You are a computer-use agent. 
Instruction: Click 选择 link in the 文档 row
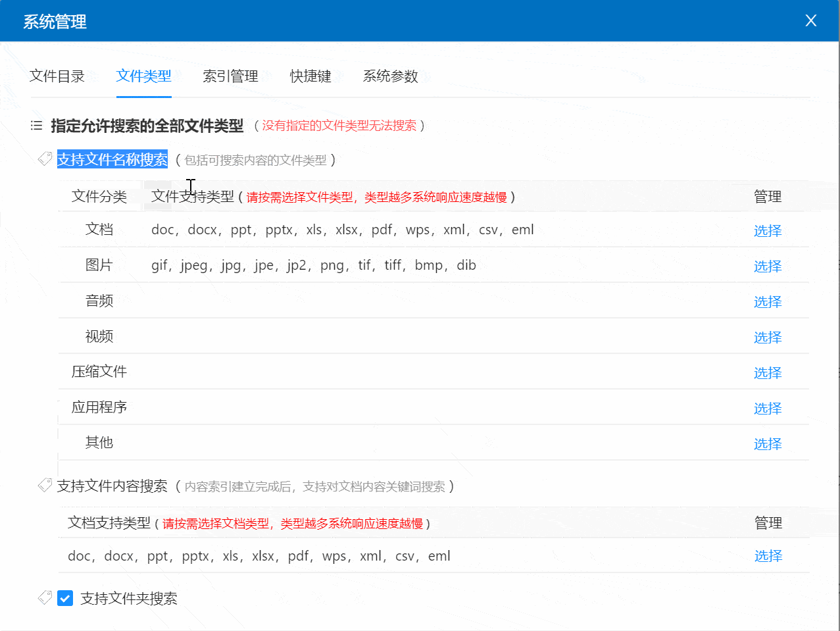[x=767, y=231]
